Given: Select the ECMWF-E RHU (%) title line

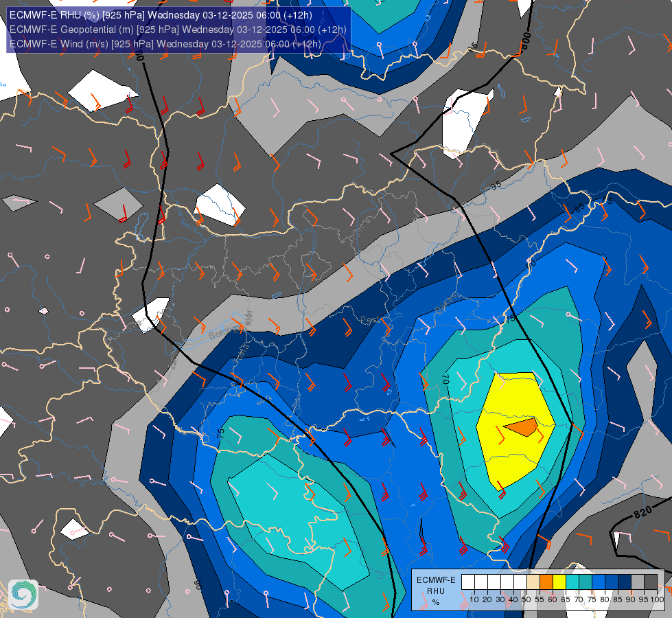Looking at the screenshot, I should pyautogui.click(x=161, y=15).
